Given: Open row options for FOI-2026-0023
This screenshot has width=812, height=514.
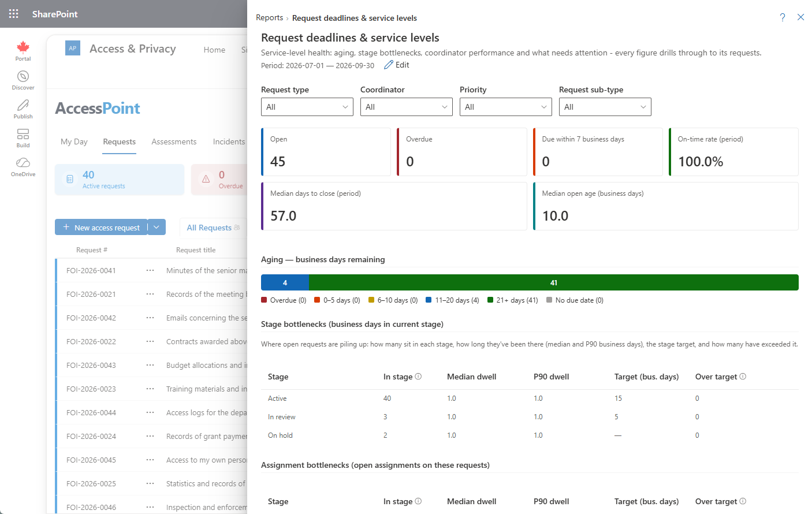Looking at the screenshot, I should 150,389.
